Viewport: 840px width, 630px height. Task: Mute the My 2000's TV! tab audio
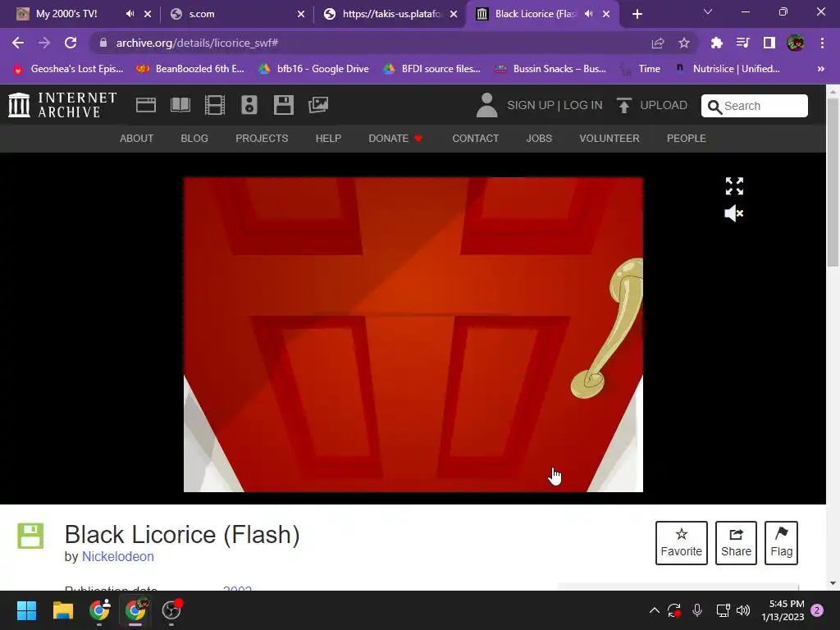tap(130, 14)
